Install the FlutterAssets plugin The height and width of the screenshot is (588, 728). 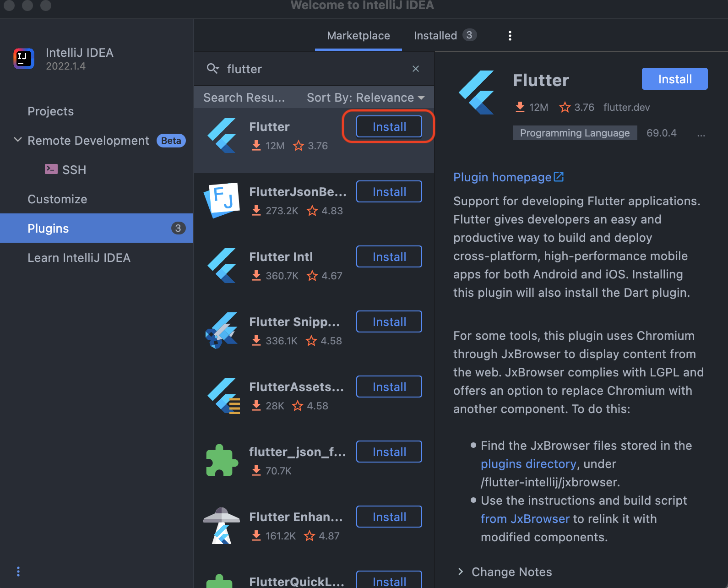pos(389,387)
